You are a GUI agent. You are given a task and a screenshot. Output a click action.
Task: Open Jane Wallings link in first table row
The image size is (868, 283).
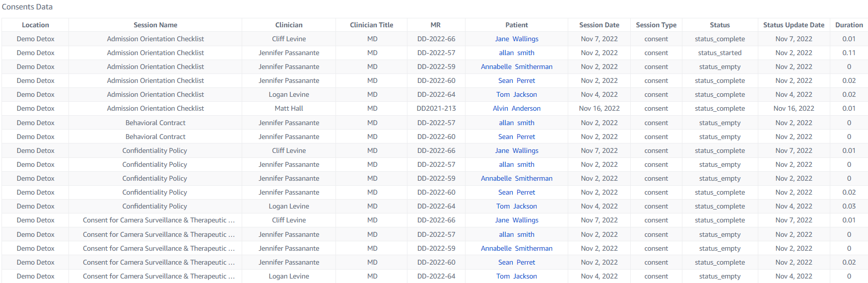click(x=517, y=39)
